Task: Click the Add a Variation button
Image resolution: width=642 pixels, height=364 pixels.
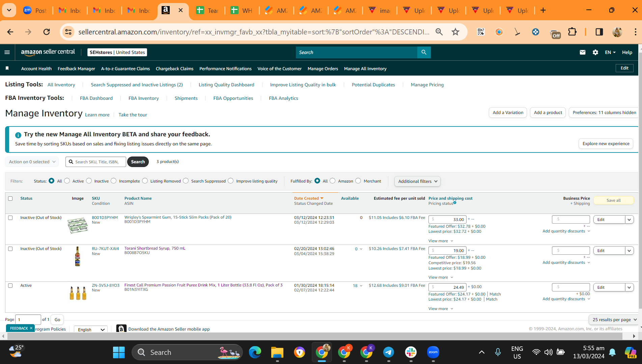Action: [x=508, y=112]
